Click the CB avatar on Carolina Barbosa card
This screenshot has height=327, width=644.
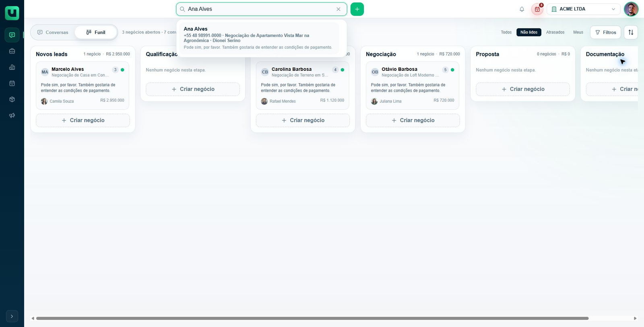265,72
